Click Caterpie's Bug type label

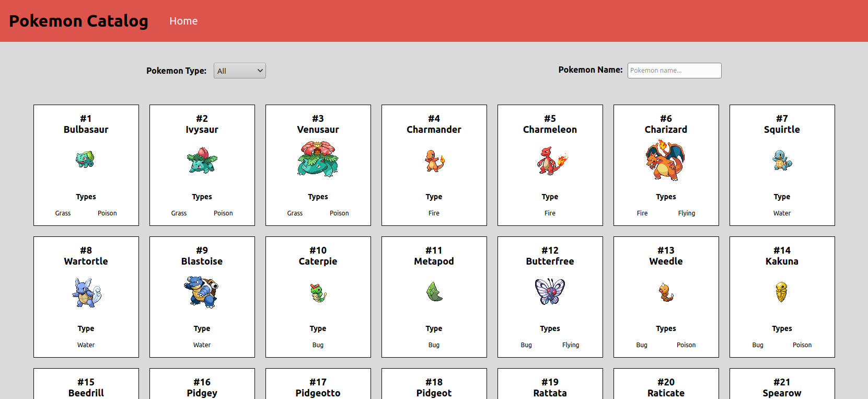click(x=318, y=345)
